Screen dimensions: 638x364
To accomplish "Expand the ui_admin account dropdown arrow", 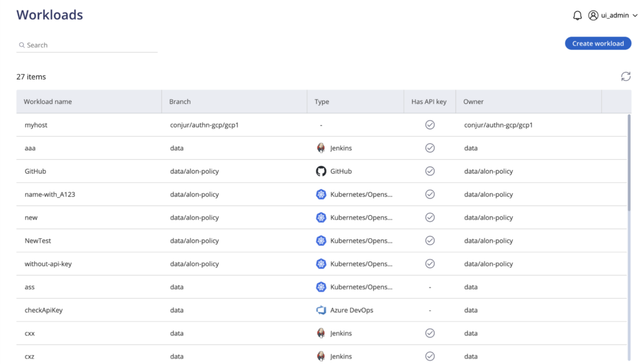I will click(x=635, y=16).
